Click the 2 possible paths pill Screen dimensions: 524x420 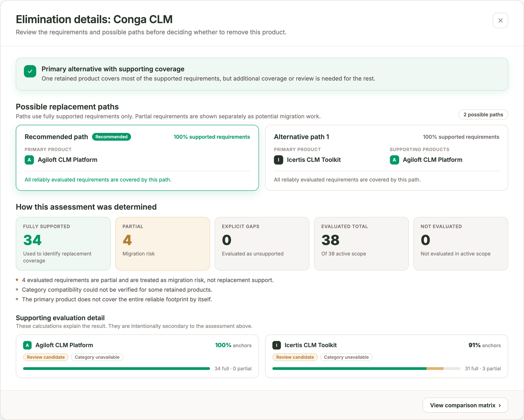483,114
